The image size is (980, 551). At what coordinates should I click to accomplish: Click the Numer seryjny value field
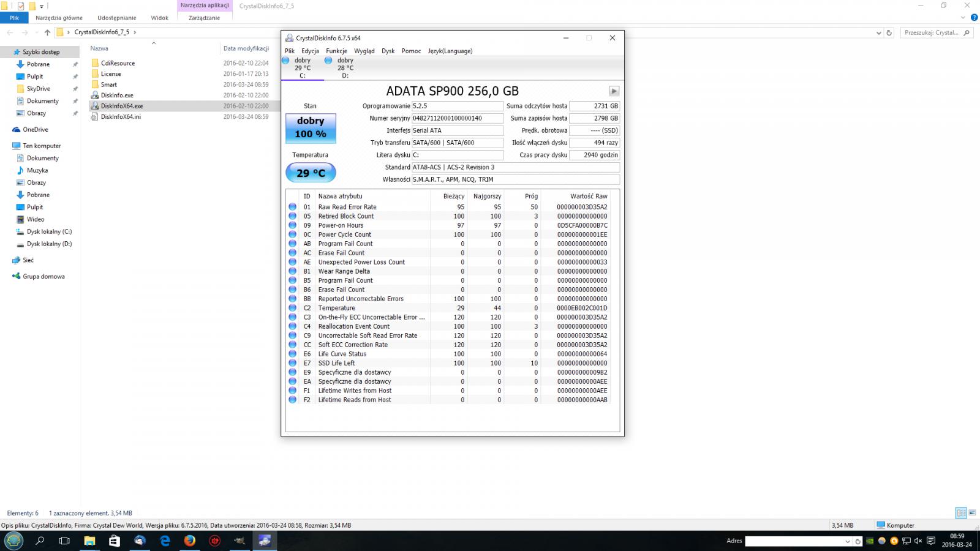tap(458, 118)
